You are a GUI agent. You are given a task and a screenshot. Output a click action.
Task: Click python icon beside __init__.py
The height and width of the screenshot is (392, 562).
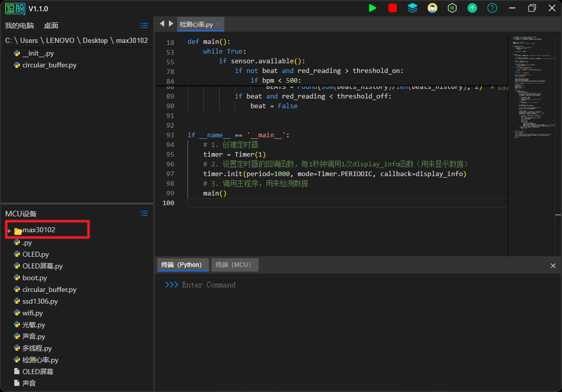click(17, 53)
